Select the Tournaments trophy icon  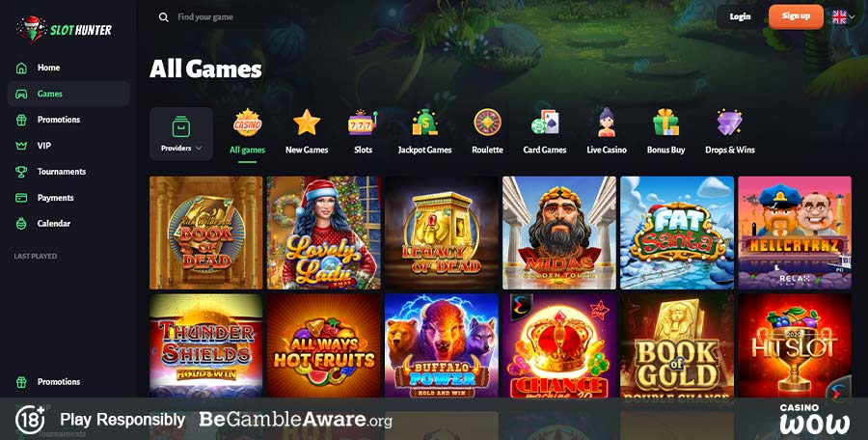pos(21,172)
